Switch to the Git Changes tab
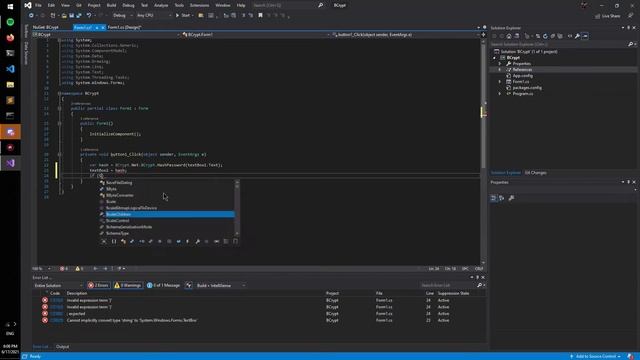The width and height of the screenshot is (640, 360). pos(536,173)
